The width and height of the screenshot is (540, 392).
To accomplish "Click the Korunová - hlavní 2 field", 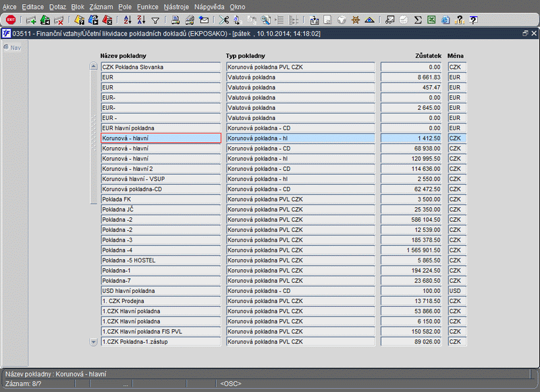I will click(x=161, y=169).
